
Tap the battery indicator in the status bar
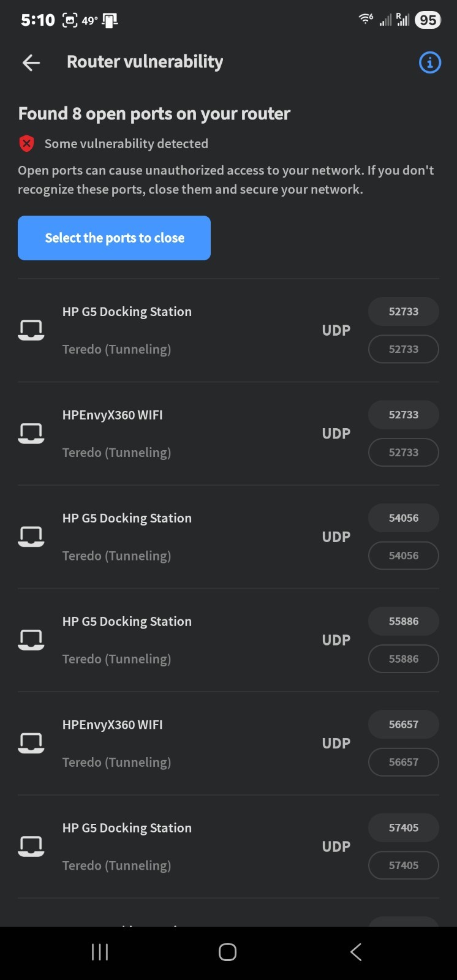[x=428, y=20]
